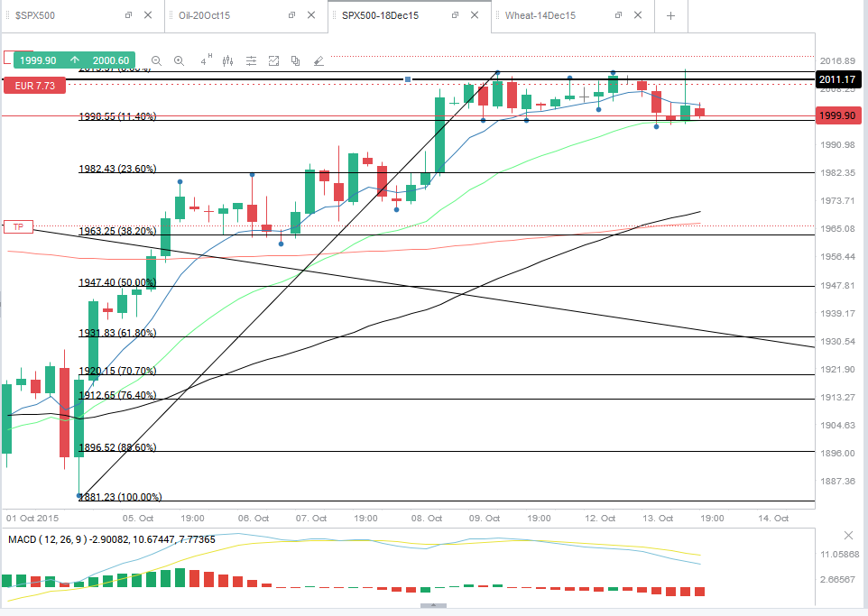Select the blue handle on the horizontal line

(408, 79)
